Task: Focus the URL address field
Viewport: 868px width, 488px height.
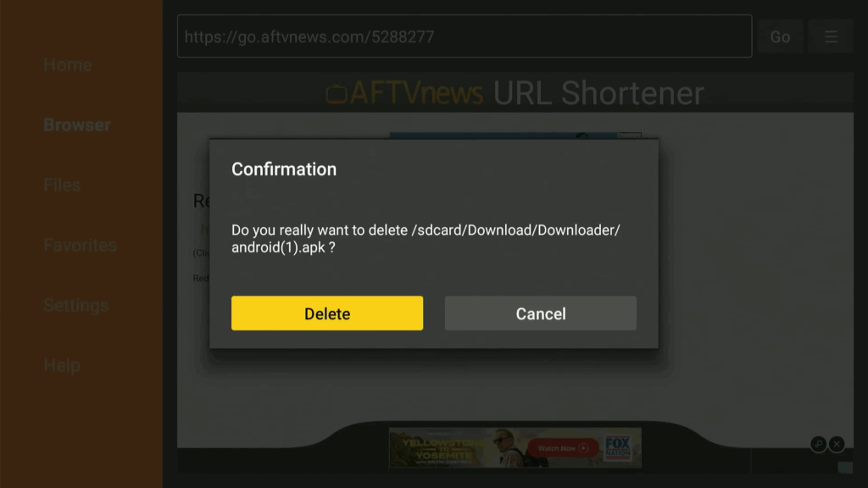Action: tap(465, 36)
